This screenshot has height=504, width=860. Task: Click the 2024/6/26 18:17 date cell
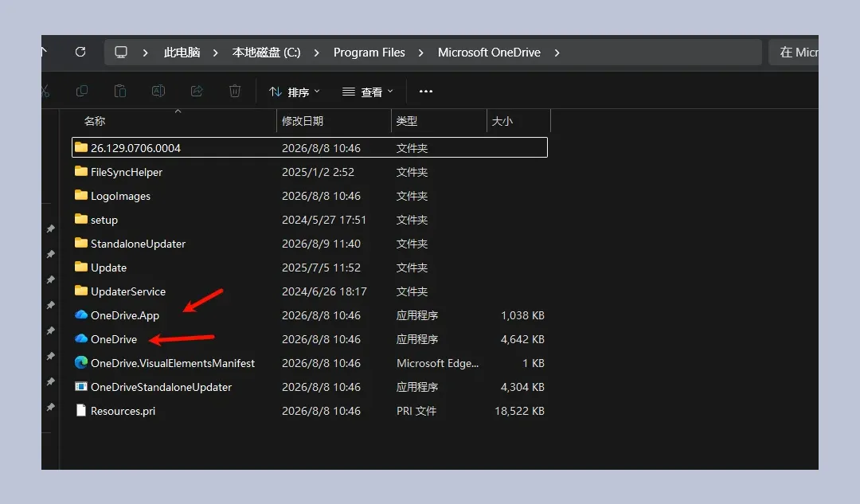(324, 291)
